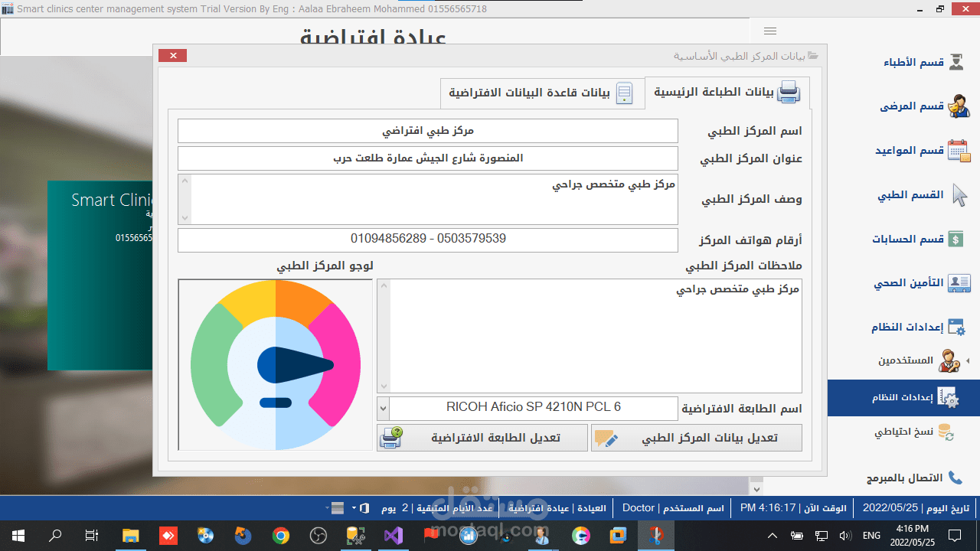Expand the arrow beside the Users menu item

(x=967, y=360)
